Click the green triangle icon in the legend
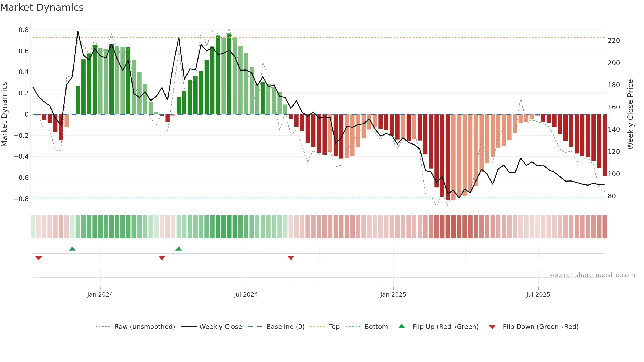Image resolution: width=644 pixels, height=362 pixels. [402, 326]
